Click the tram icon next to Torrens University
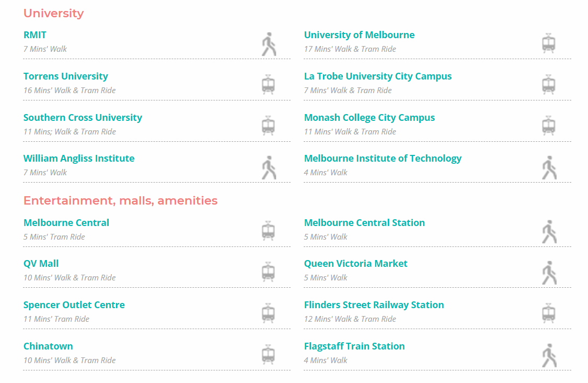The width and height of the screenshot is (588, 383). click(268, 84)
